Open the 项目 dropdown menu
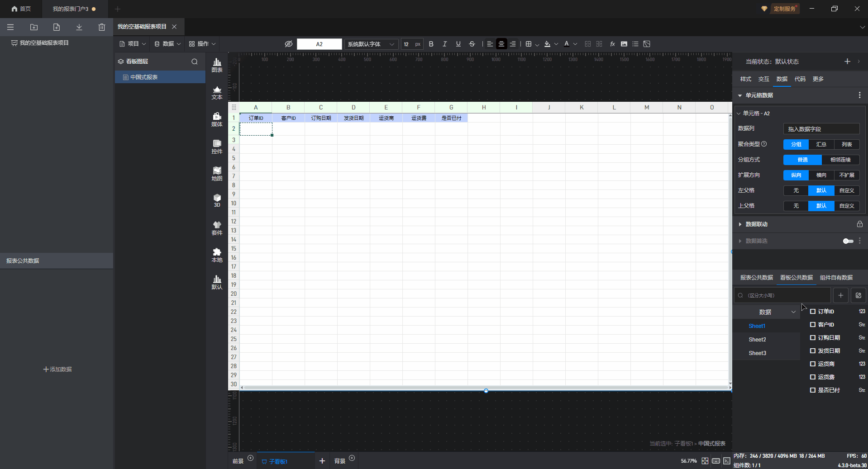This screenshot has width=868, height=469. click(132, 44)
